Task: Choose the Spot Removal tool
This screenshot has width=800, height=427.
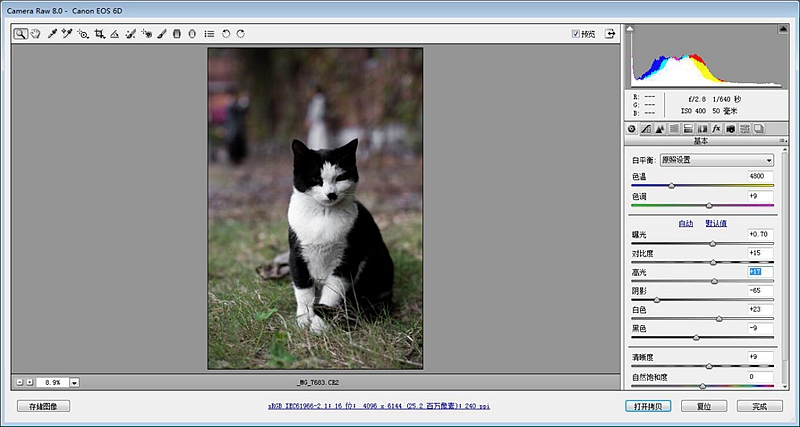Action: point(131,34)
